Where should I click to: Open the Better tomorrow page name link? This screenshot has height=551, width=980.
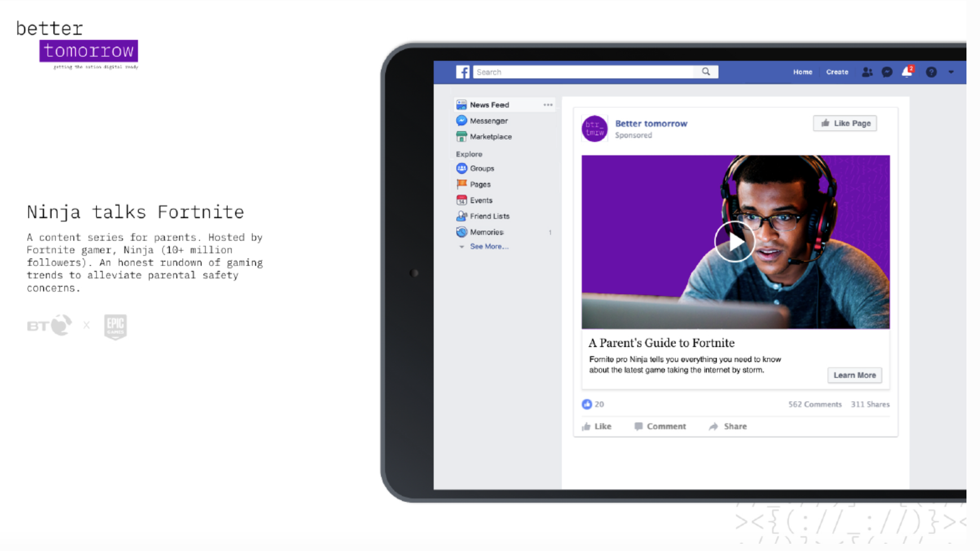click(x=651, y=123)
